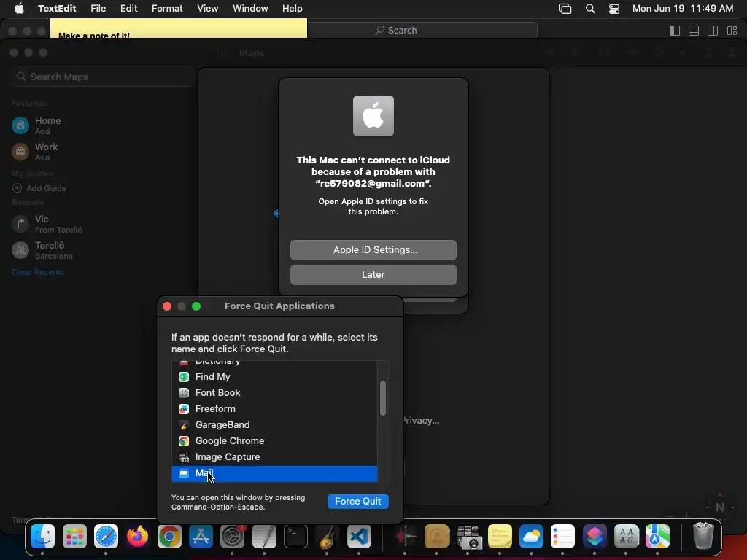Click the Maps compass N control
This screenshot has width=747, height=560.
pyautogui.click(x=719, y=507)
